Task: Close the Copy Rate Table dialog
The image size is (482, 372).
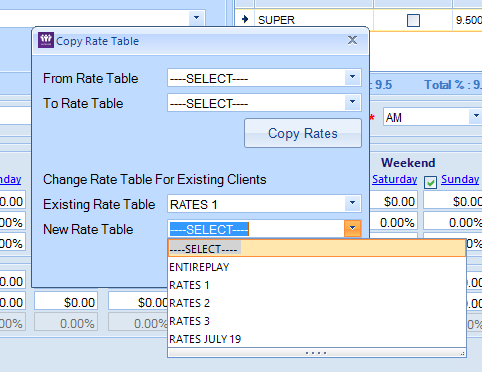Action: pos(352,40)
